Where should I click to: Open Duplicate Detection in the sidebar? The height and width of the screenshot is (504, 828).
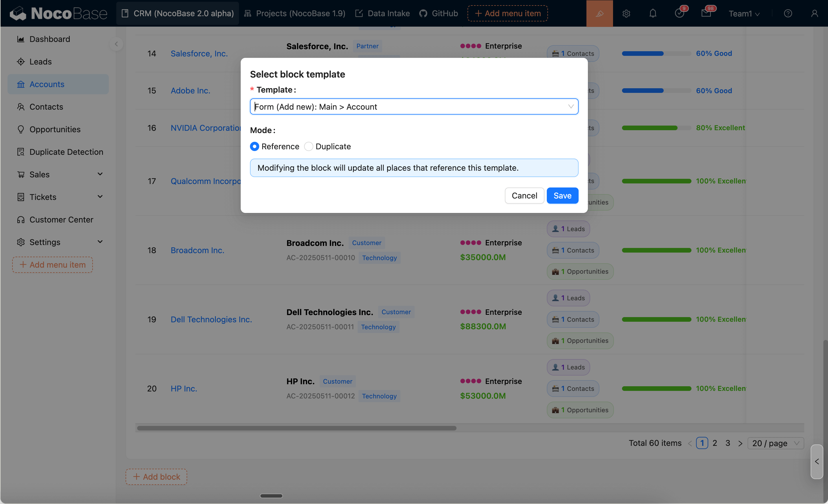[x=66, y=152]
